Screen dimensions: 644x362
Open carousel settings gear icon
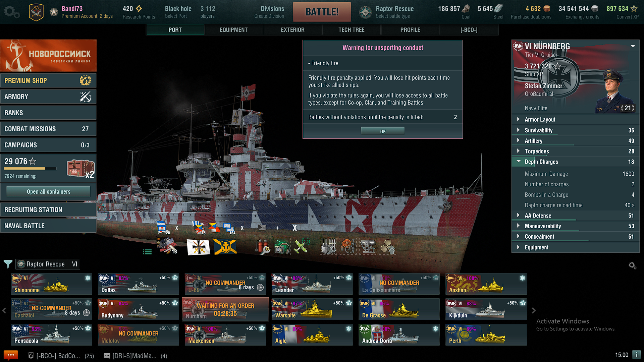[x=632, y=265]
